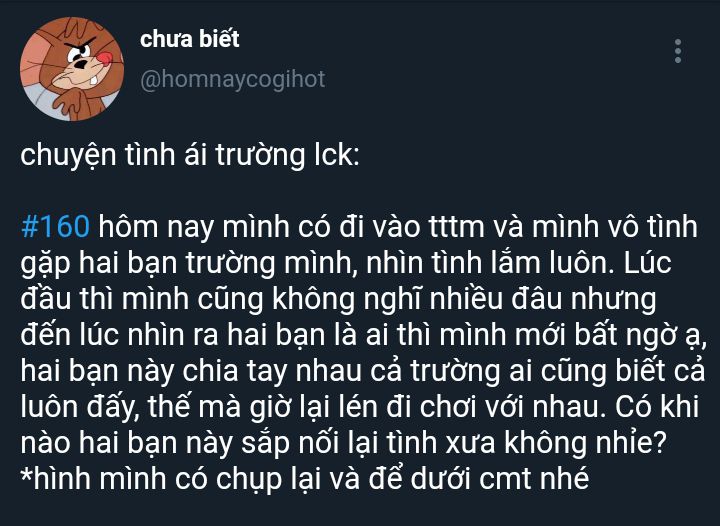The image size is (720, 526).
Task: Open the Jerry mouse profile avatar
Action: pyautogui.click(x=72, y=69)
